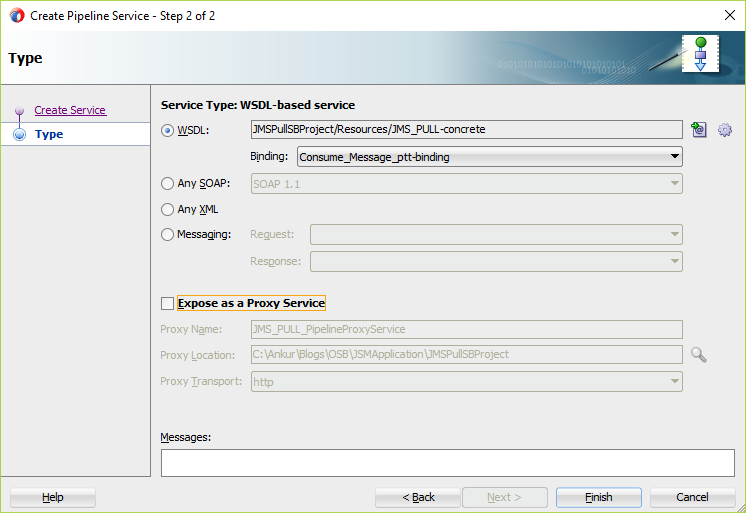Screen dimensions: 746x513
Task: Open the Binding dropdown
Action: (x=490, y=157)
